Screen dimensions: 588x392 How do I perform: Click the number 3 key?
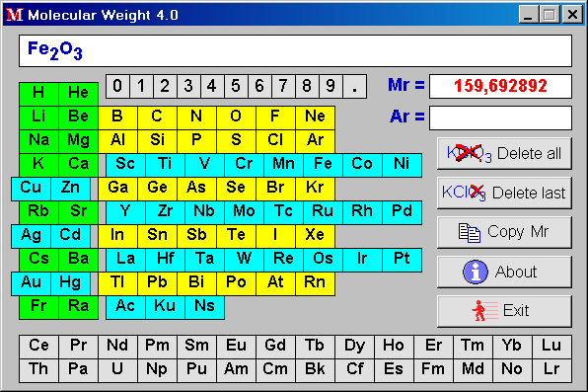[188, 86]
